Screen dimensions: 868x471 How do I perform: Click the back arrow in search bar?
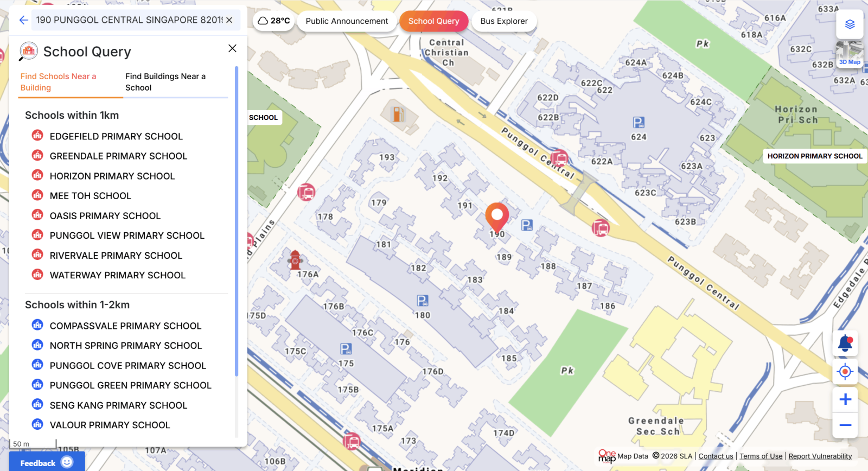click(x=23, y=20)
